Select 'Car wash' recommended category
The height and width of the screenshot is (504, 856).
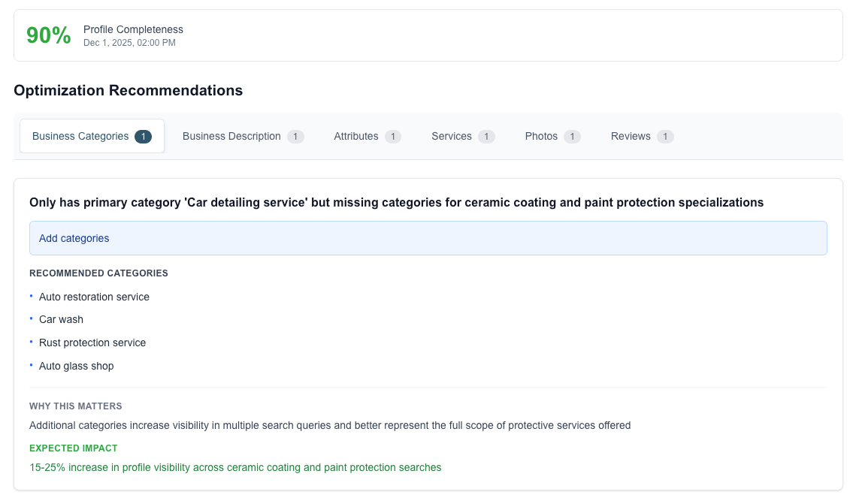(x=61, y=319)
